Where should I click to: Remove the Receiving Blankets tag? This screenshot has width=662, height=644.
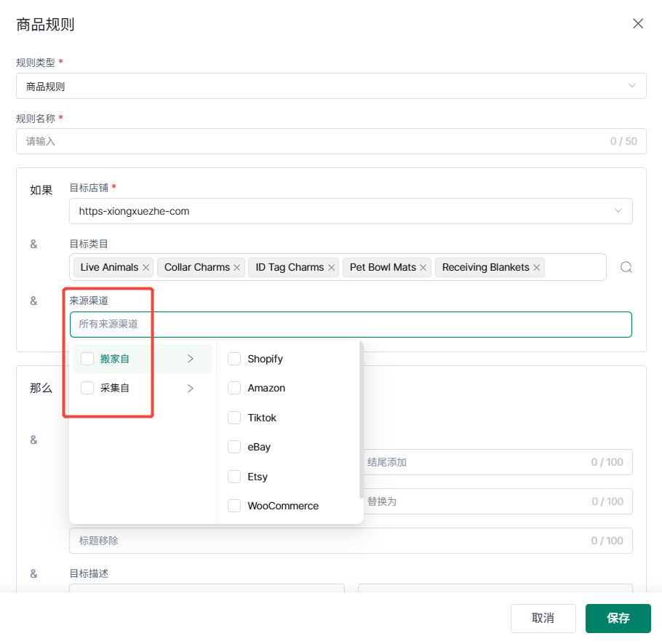(x=537, y=268)
